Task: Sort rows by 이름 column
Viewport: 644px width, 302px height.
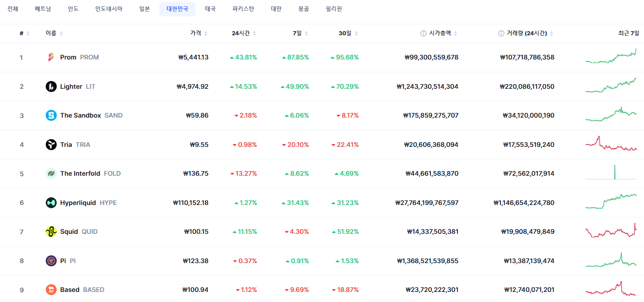Action: pyautogui.click(x=54, y=33)
